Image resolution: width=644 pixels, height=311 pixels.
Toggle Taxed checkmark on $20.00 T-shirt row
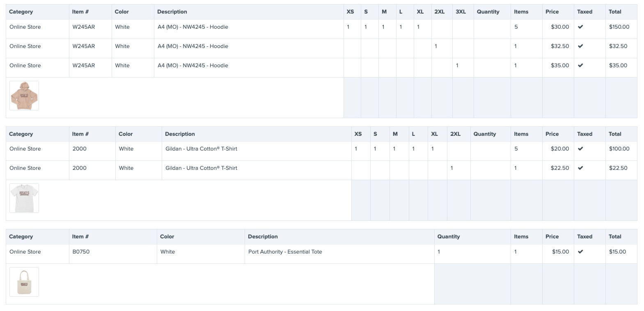pos(580,149)
